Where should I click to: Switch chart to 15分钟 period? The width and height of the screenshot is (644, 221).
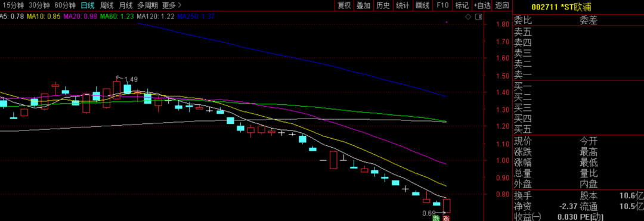pyautogui.click(x=13, y=5)
